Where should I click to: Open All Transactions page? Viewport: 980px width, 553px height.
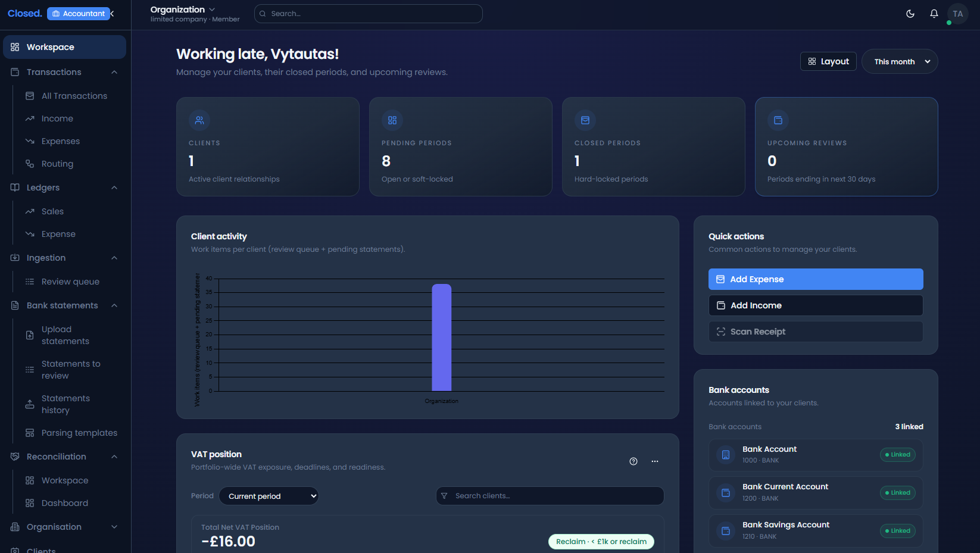[74, 96]
